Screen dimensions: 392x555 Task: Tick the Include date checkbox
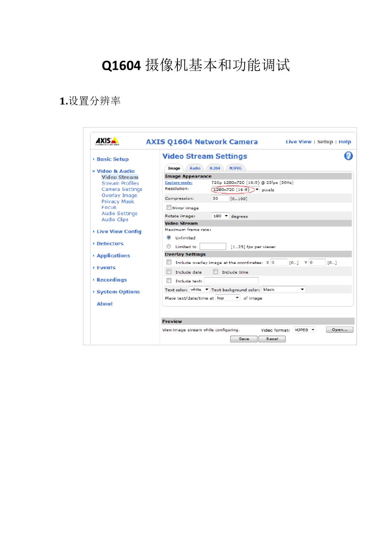pos(169,272)
